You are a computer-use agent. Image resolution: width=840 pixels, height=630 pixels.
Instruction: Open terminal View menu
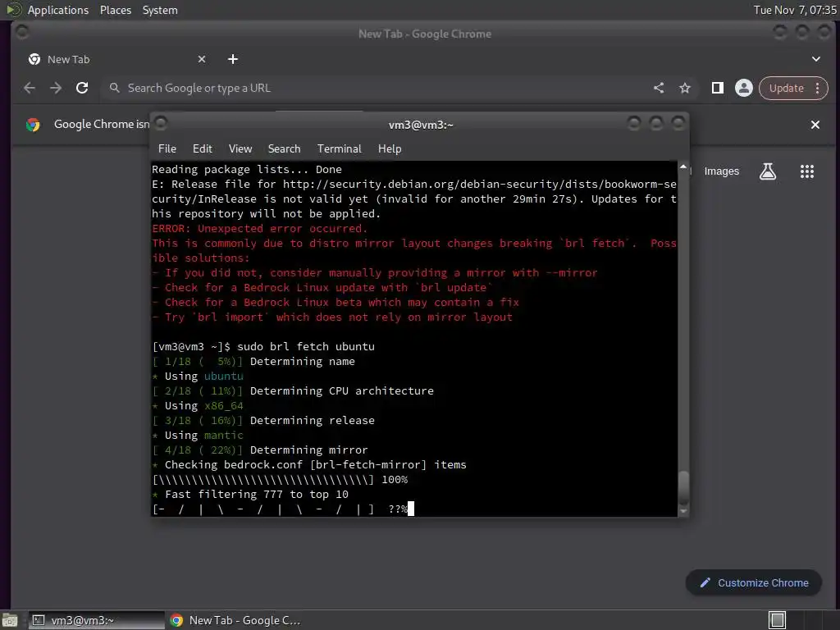click(240, 149)
